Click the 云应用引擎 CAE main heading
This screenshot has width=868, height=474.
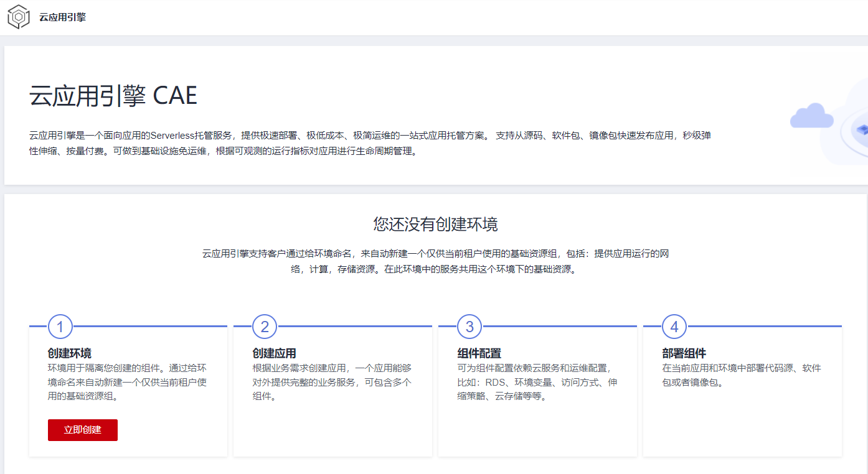[113, 96]
